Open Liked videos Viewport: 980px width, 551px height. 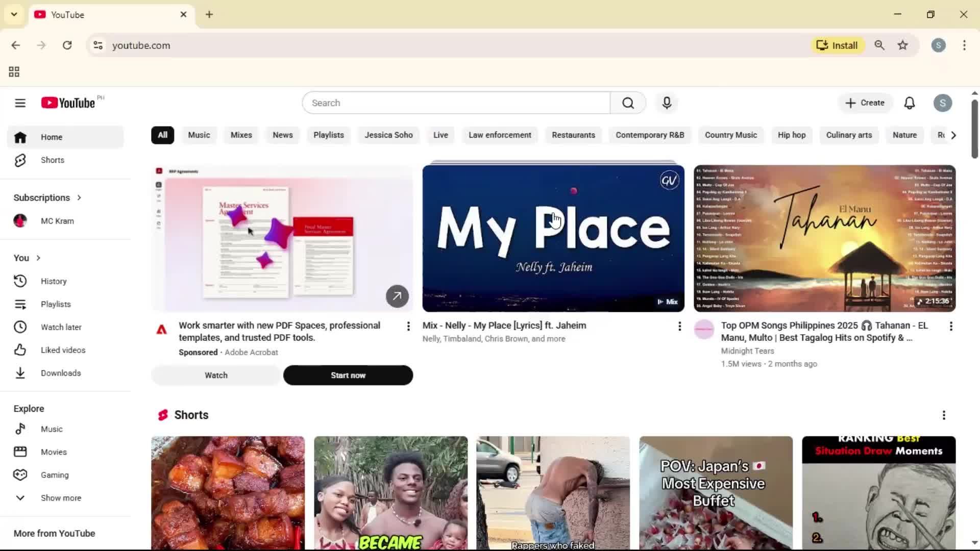click(63, 350)
